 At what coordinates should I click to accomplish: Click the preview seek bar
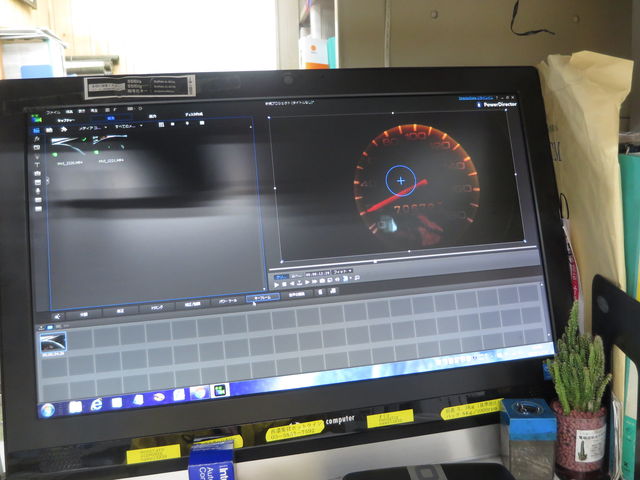(402, 258)
